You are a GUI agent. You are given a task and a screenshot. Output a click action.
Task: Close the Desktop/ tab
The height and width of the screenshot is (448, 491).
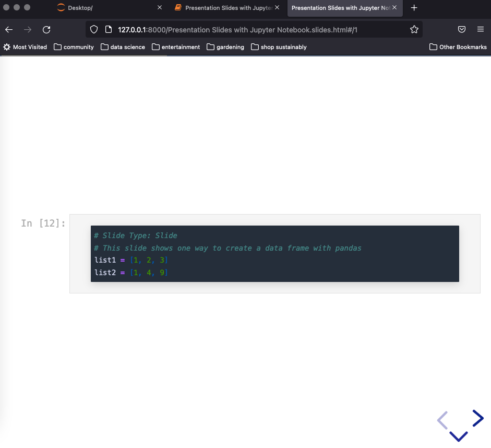click(x=160, y=7)
